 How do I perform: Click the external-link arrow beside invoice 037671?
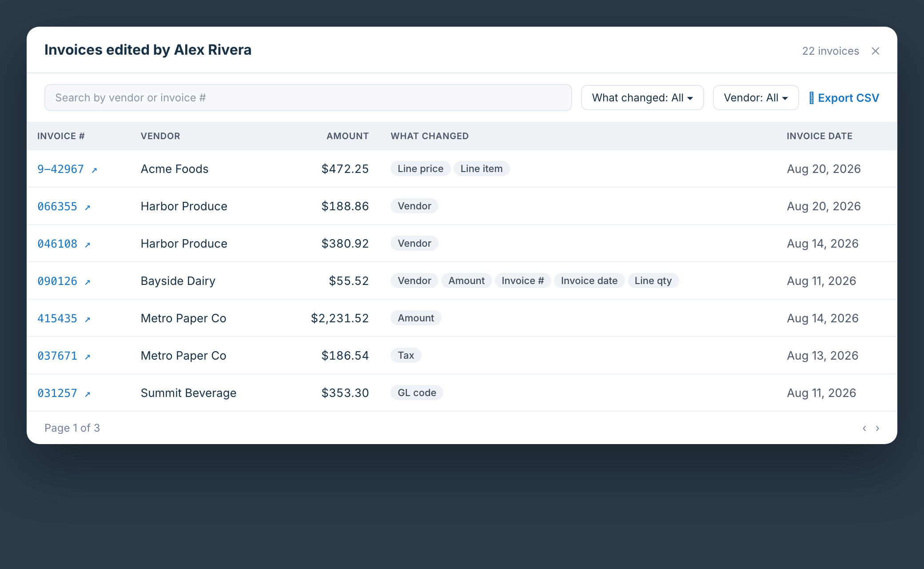[x=88, y=357]
